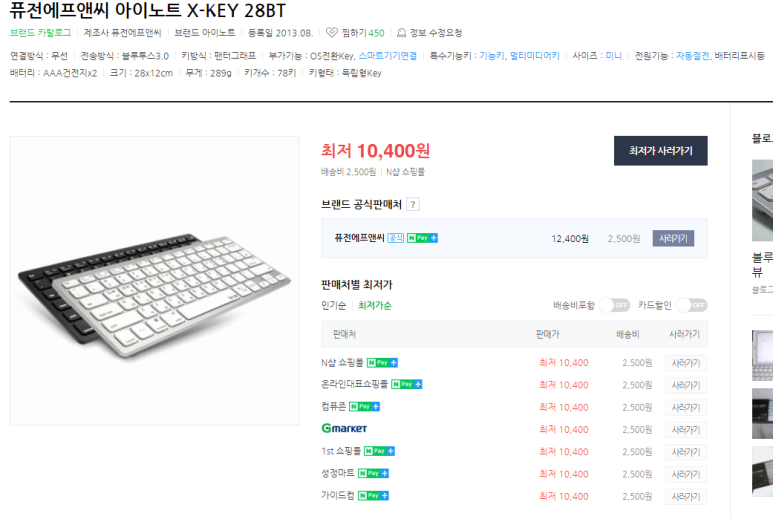Sort sellers by 인기순
Viewport: 773px width, 519px height.
point(334,306)
